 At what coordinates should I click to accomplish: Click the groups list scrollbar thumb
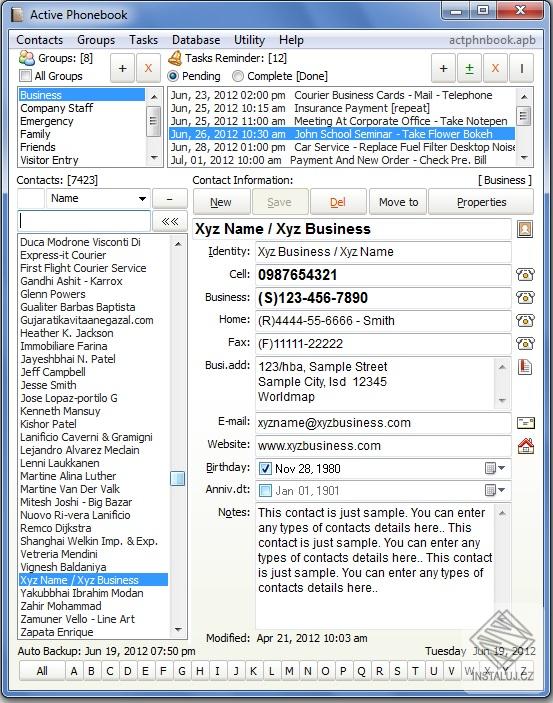(154, 121)
